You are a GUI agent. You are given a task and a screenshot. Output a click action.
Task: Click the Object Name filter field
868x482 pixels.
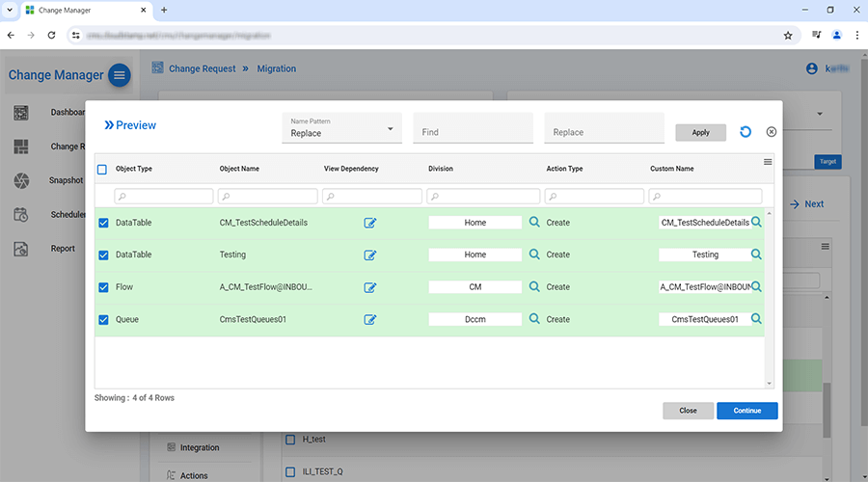(x=268, y=197)
